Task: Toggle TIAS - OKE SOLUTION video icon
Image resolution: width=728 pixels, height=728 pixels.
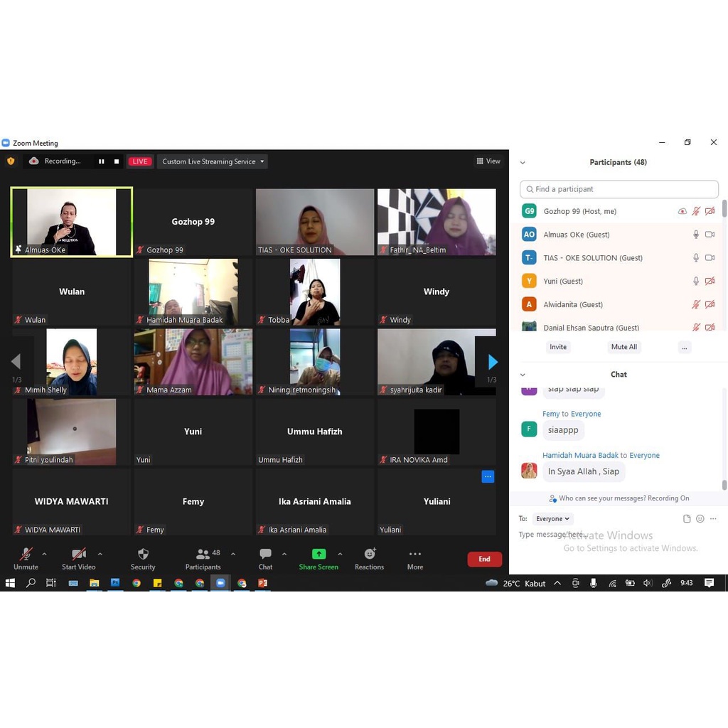Action: tap(710, 257)
